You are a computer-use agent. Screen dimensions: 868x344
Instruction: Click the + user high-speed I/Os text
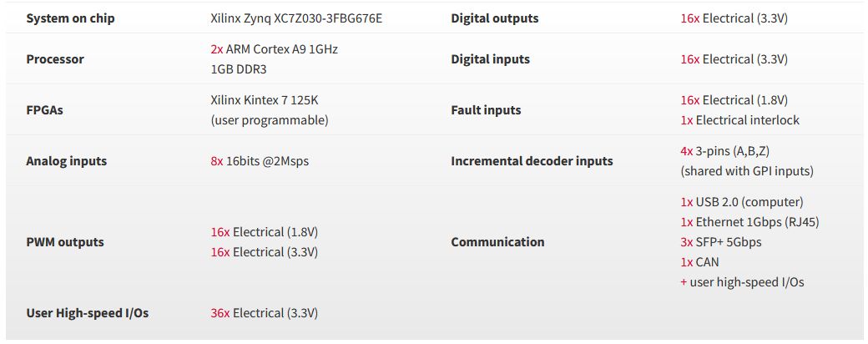[742, 282]
